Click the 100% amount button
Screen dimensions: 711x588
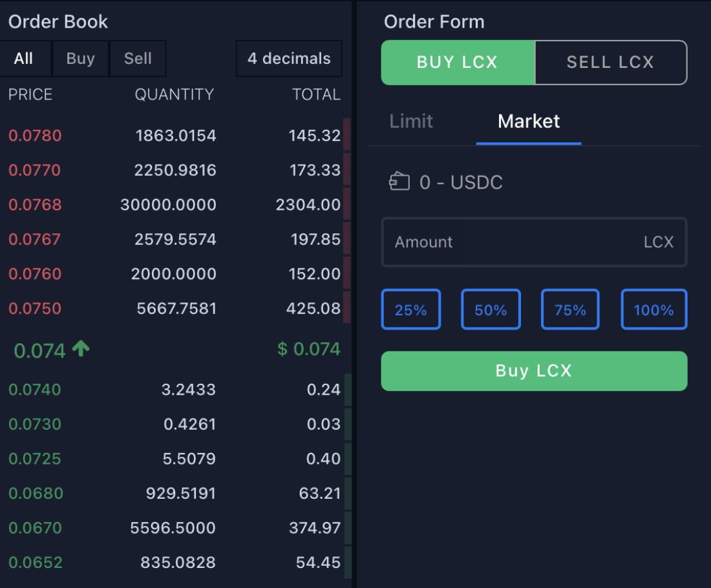point(654,310)
